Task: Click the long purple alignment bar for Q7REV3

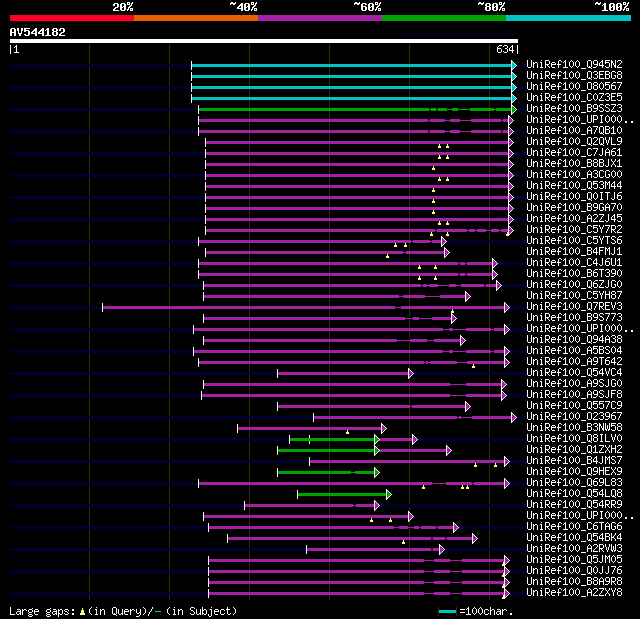Action: point(304,307)
